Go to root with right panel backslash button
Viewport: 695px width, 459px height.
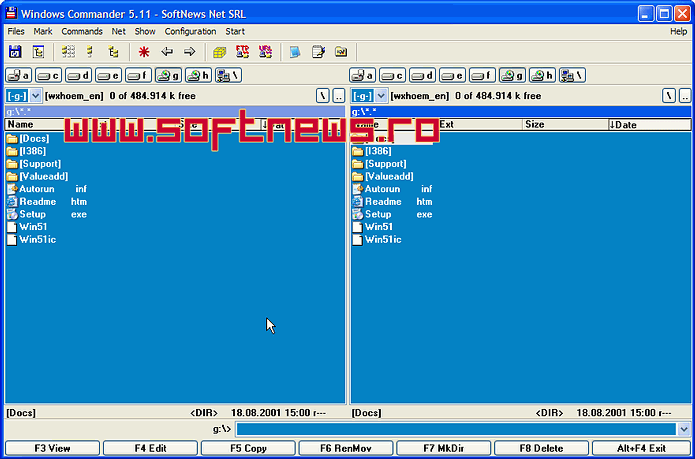669,96
